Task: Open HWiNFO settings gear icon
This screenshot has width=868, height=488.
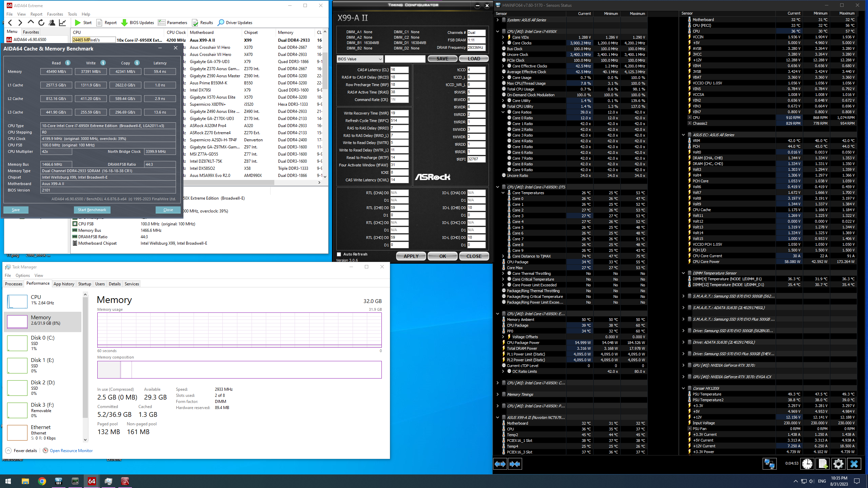Action: click(x=838, y=464)
